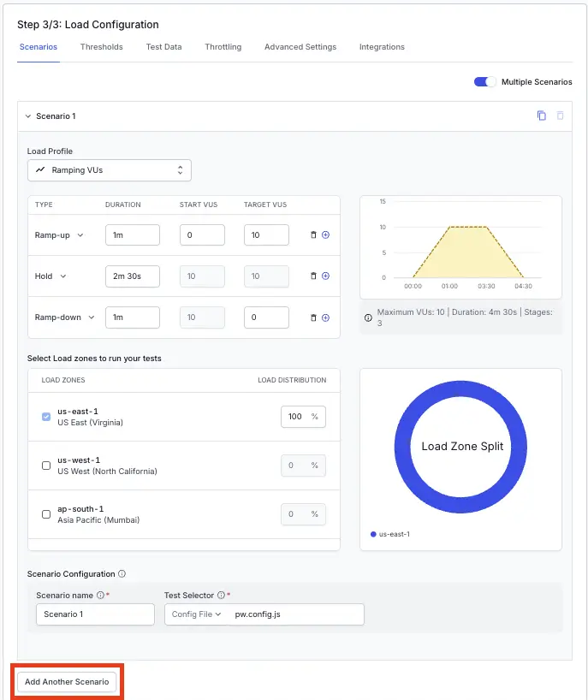Image resolution: width=588 pixels, height=700 pixels.
Task: Open the Config File selector dropdown
Action: [197, 614]
